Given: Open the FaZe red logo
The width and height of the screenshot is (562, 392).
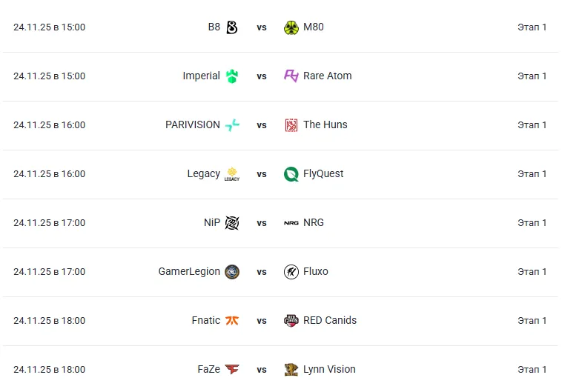Looking at the screenshot, I should click(232, 370).
